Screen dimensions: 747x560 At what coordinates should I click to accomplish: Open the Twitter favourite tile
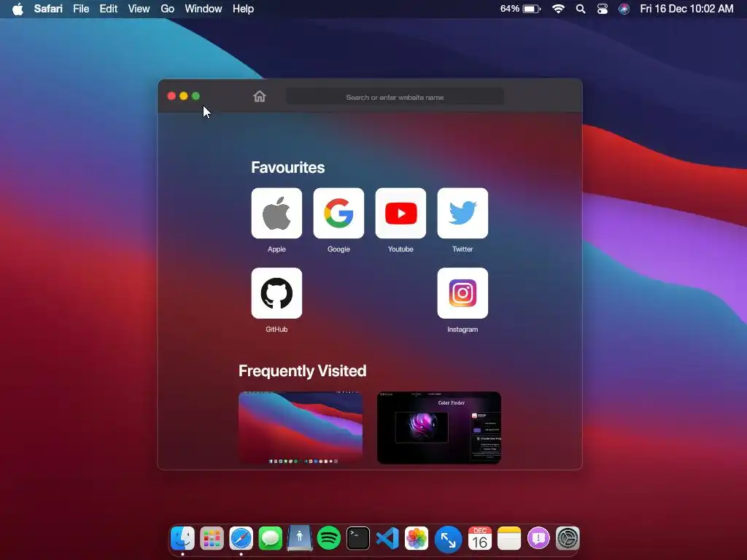pos(462,214)
